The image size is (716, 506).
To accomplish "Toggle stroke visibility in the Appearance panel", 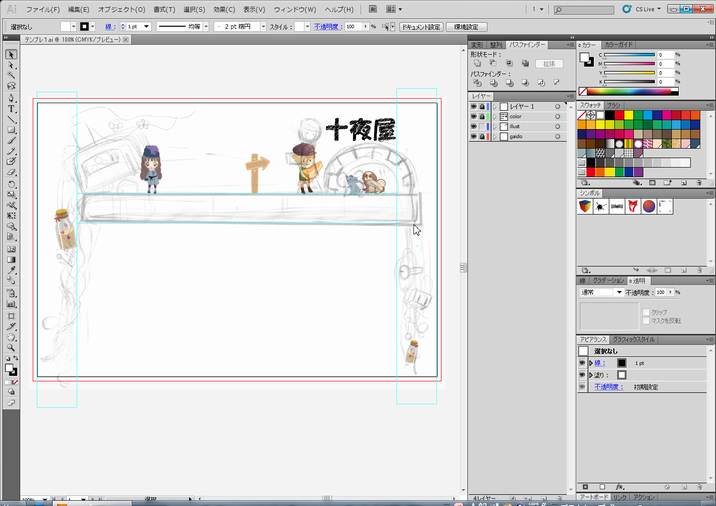I will 582,363.
